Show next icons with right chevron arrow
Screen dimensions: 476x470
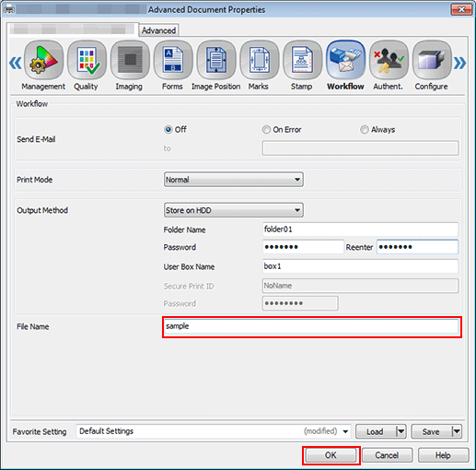point(459,63)
